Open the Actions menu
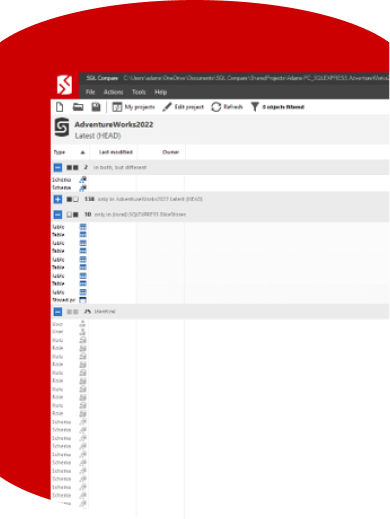 [113, 92]
